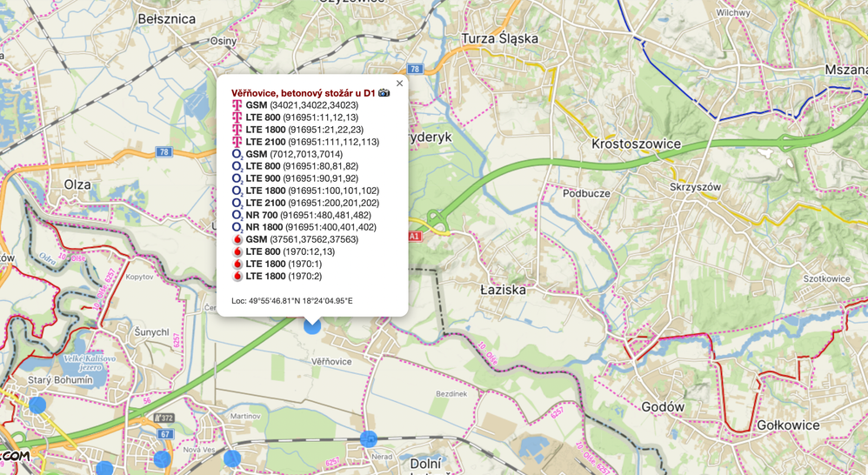Click the T-Mobile logo on the GSM 34021 row

pos(237,105)
